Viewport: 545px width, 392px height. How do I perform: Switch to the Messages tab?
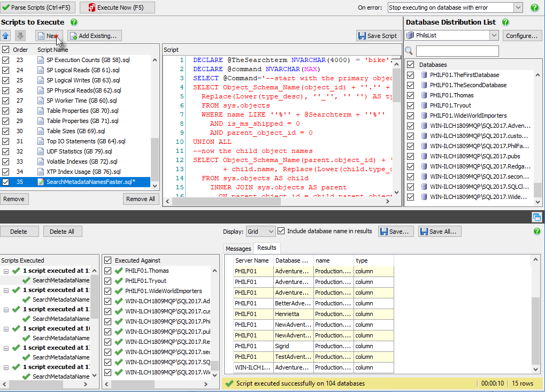click(238, 249)
